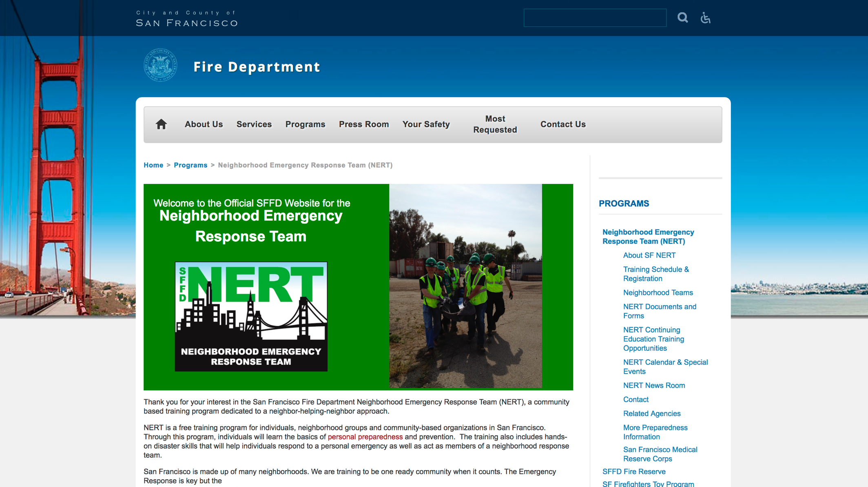The image size is (868, 487).
Task: Click the search magnifier icon
Action: coord(682,18)
